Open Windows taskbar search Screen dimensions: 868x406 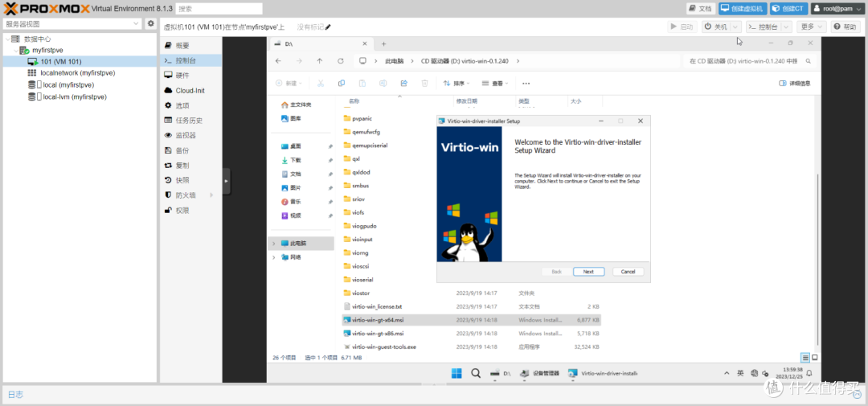coord(476,373)
